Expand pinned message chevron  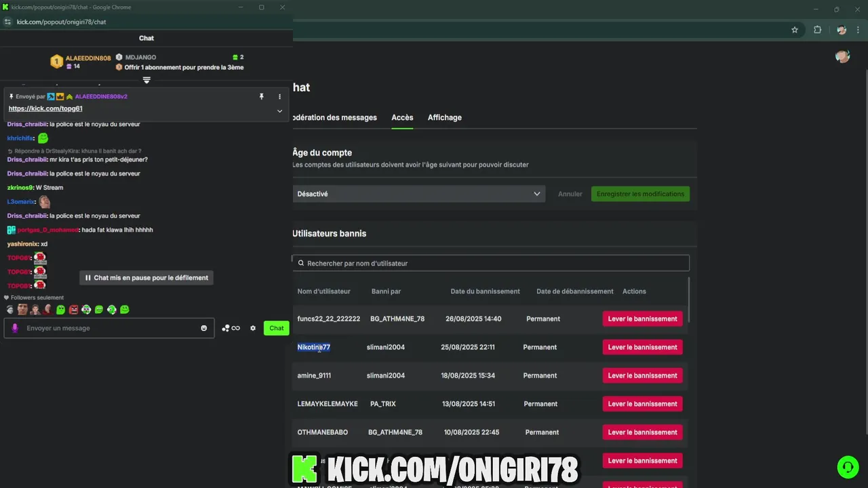point(279,110)
